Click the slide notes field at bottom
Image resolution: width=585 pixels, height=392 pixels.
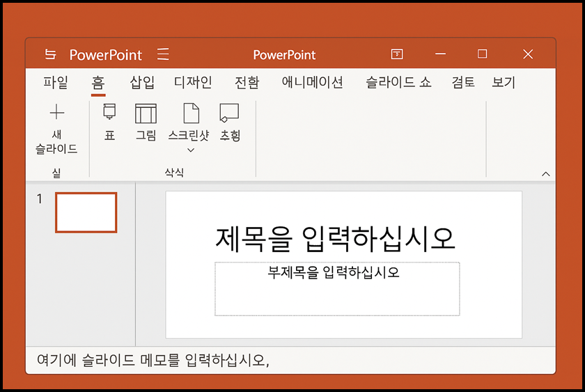click(x=290, y=360)
